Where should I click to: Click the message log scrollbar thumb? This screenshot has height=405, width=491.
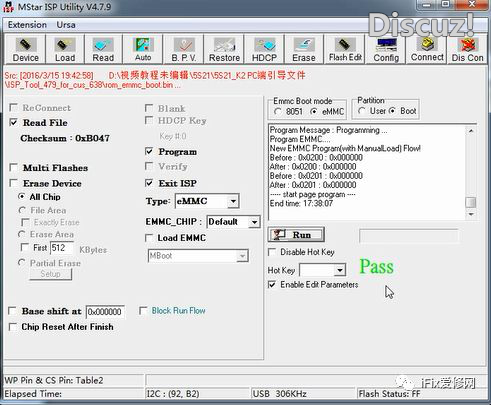coord(471,202)
